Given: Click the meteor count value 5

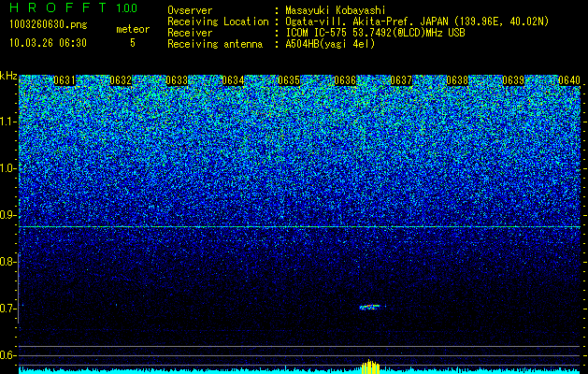Looking at the screenshot, I should [133, 43].
